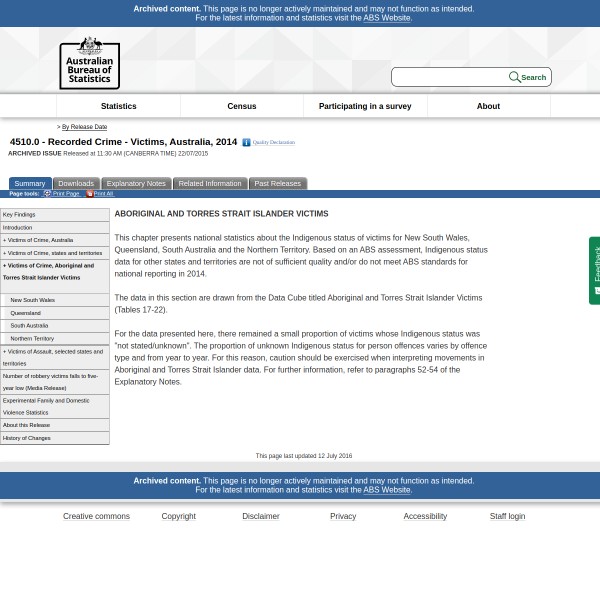Select the Past Releases tab
This screenshot has height=600, width=600.
coord(277,183)
